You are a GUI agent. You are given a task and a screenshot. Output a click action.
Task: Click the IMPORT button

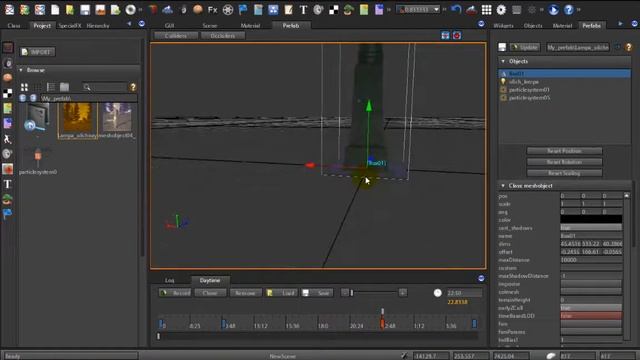[38, 52]
